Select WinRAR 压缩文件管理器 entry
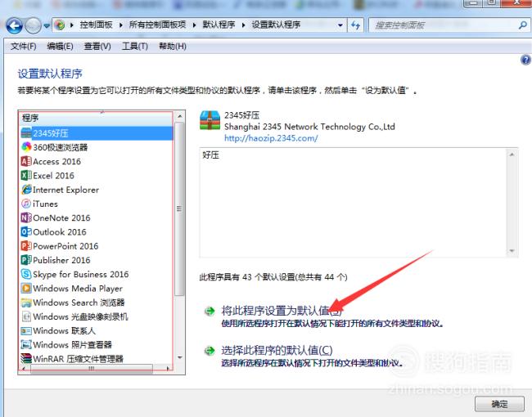 (97, 359)
